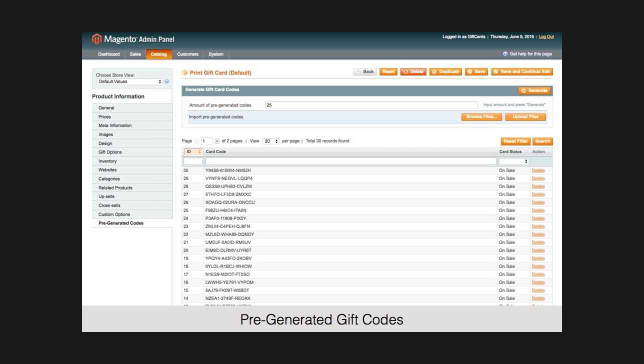
Task: Click the Log Out link
Action: 546,36
